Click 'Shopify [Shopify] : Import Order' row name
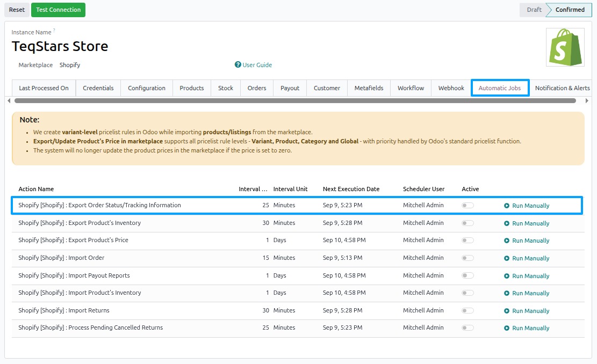Viewport: 597px width, 364px height. tap(61, 258)
